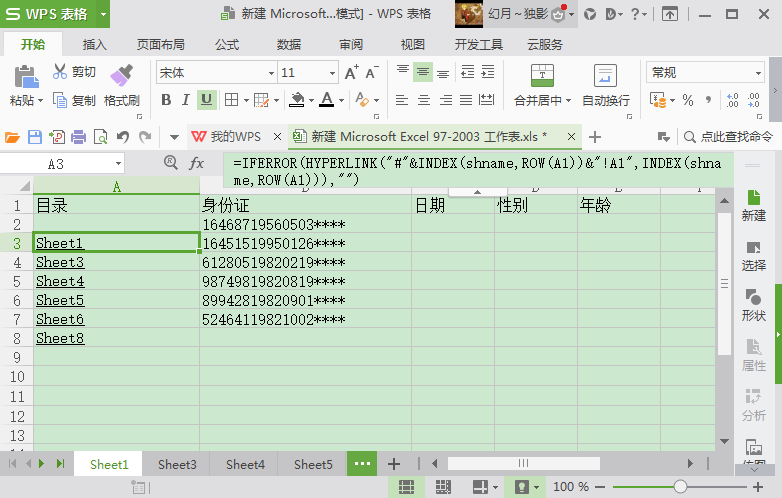This screenshot has height=498, width=782.
Task: Align text to bottom
Action: [443, 72]
